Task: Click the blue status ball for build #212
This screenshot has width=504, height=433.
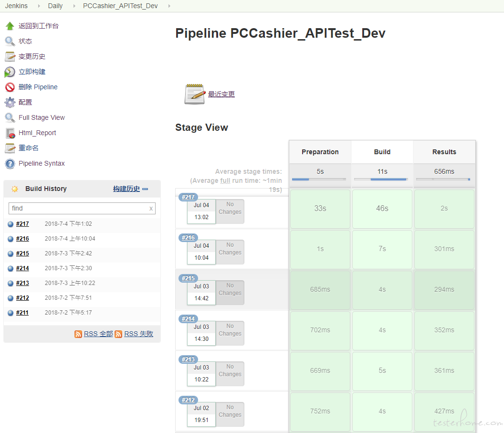Action: pos(10,298)
